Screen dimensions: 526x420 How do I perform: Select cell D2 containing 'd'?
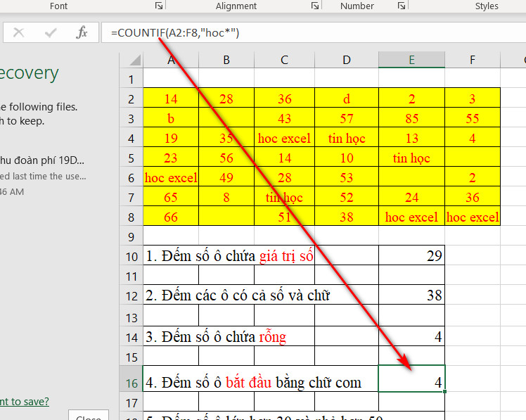(347, 98)
